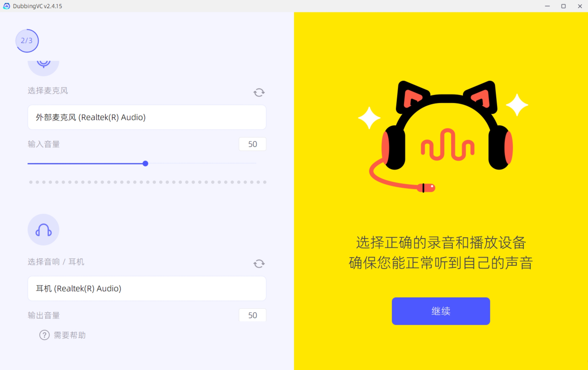Image resolution: width=588 pixels, height=370 pixels.
Task: Click the input volume value field showing 50
Action: pos(252,144)
